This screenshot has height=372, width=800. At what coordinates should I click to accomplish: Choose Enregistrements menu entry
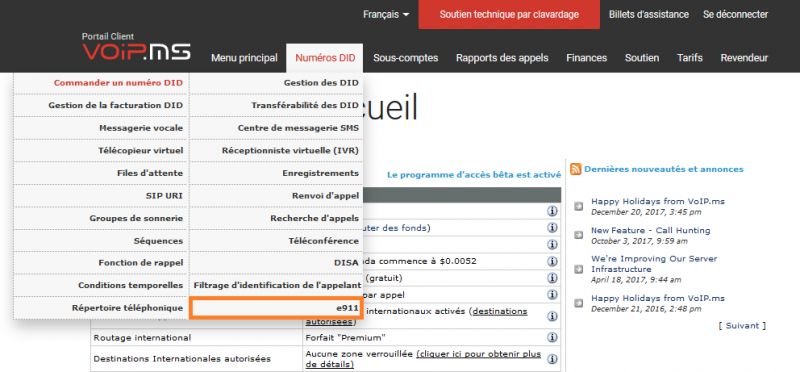point(276,173)
